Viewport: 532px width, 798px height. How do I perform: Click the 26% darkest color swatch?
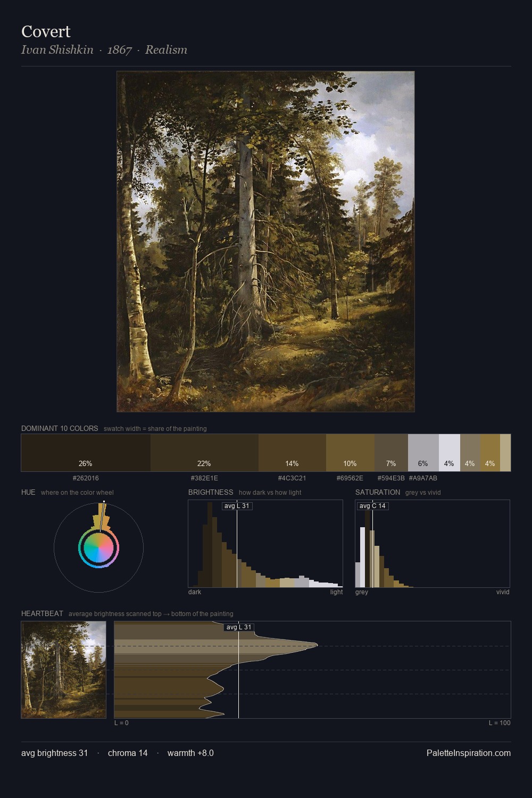[x=86, y=453]
